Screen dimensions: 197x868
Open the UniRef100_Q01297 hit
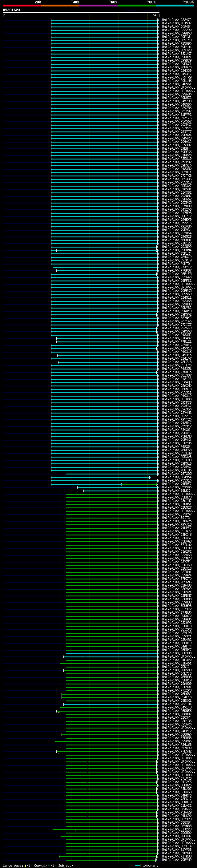click(176, 111)
